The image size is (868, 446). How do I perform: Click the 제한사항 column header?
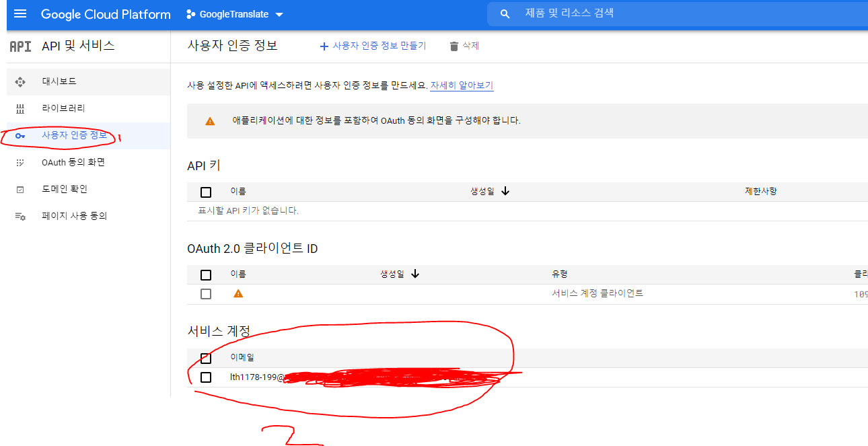[761, 192]
